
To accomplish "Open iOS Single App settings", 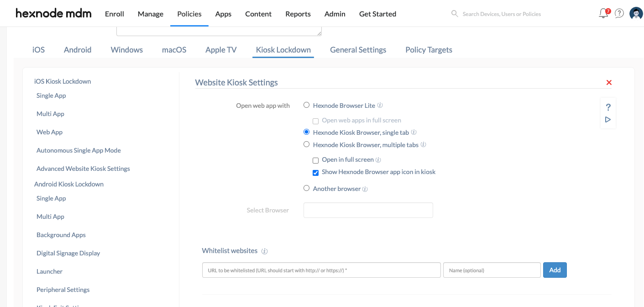I will click(x=51, y=95).
